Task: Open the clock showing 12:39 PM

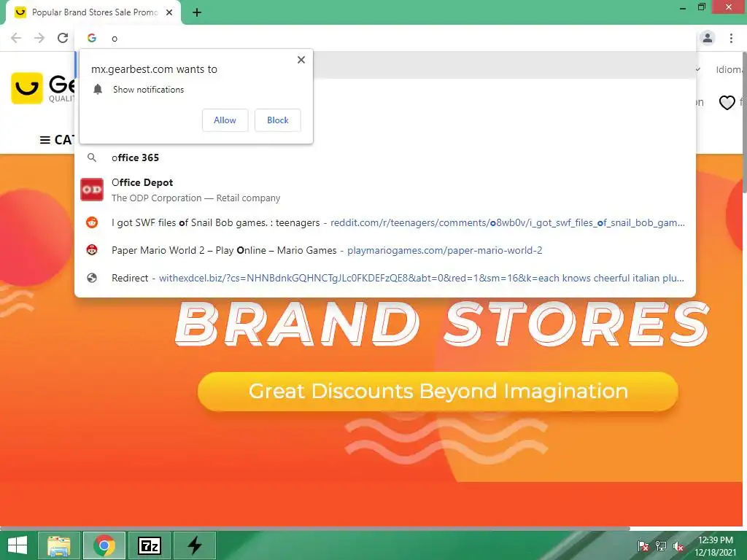Action: (x=716, y=545)
